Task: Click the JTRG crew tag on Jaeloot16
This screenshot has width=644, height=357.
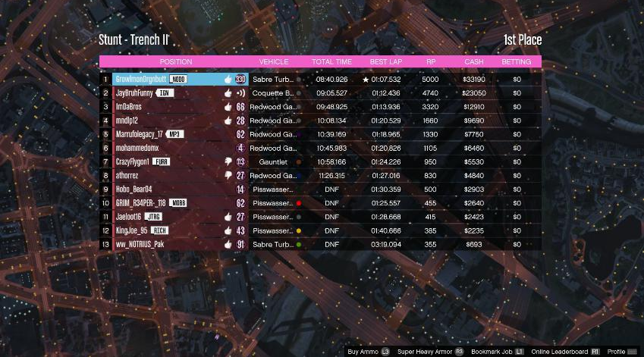Action: coord(153,217)
